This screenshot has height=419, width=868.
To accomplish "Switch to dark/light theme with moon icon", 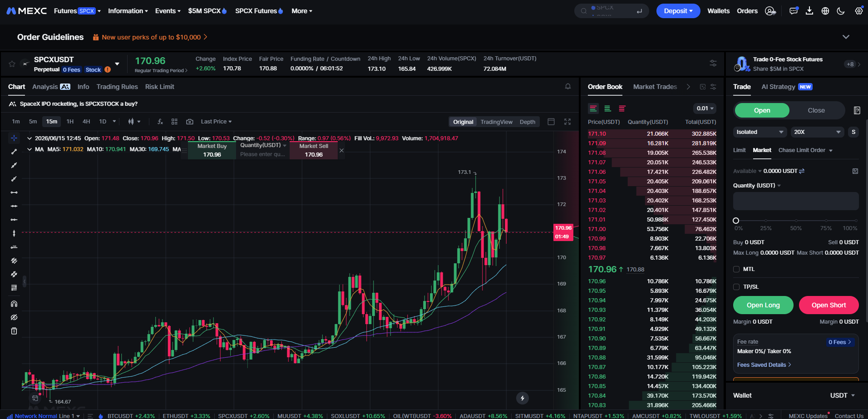I will click(841, 11).
